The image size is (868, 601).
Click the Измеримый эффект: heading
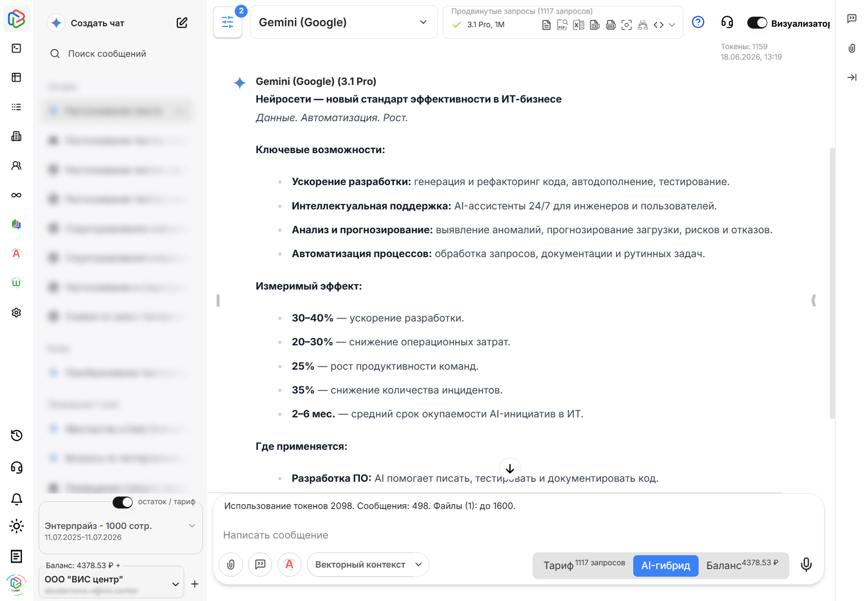click(309, 286)
